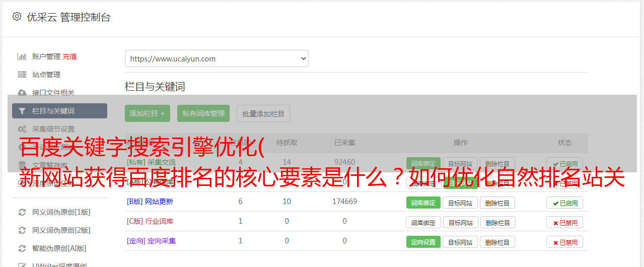Click the edit icon beside UWriter深度原创
This screenshot has height=267, width=644.
click(x=22, y=265)
